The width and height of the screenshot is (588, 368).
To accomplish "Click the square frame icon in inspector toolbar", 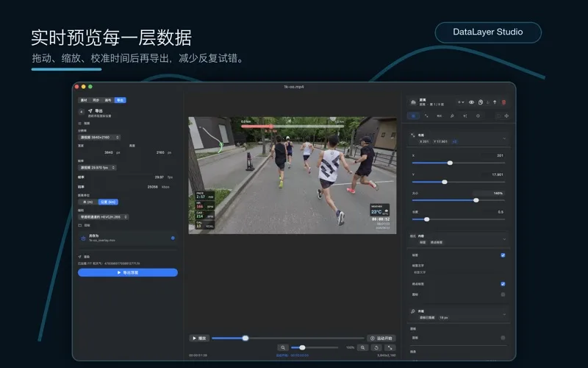I will 498,116.
